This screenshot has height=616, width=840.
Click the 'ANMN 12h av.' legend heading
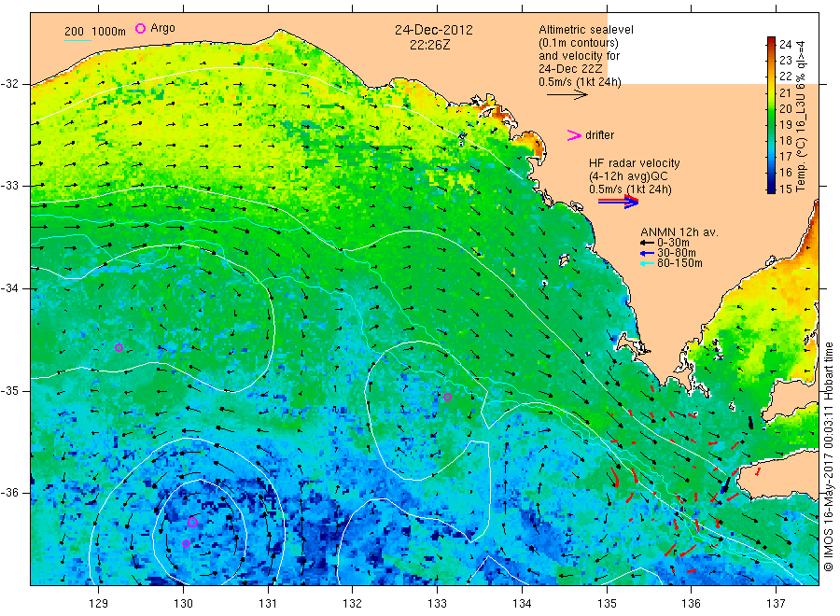pyautogui.click(x=679, y=232)
